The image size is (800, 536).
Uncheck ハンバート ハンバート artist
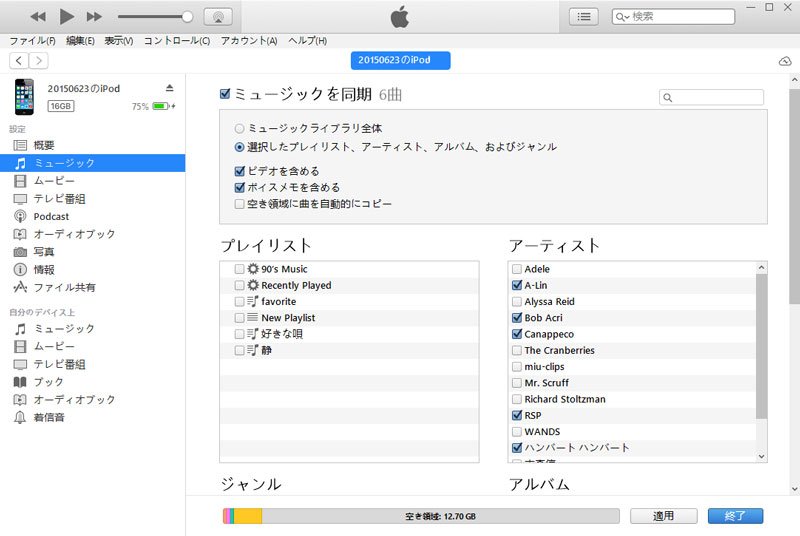tap(517, 448)
